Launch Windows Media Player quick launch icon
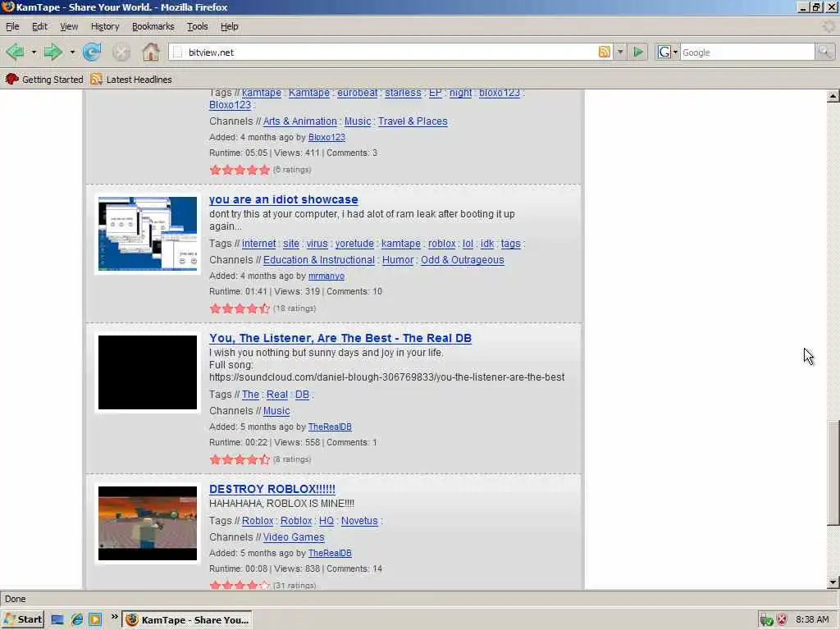Screen dimensions: 840x630 click(95, 620)
